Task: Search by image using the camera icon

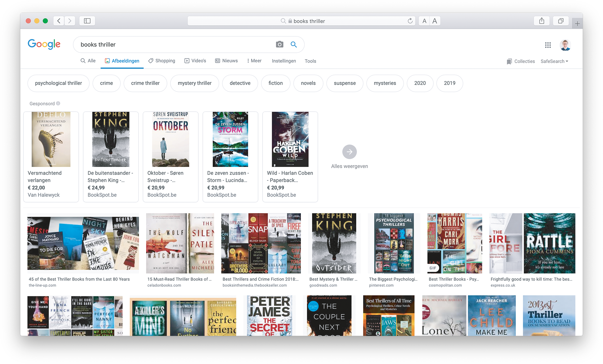Action: click(x=279, y=44)
